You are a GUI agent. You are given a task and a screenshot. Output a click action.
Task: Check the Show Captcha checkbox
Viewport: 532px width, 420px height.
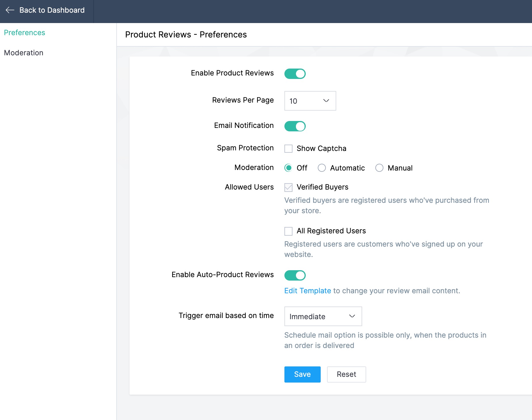coord(288,149)
